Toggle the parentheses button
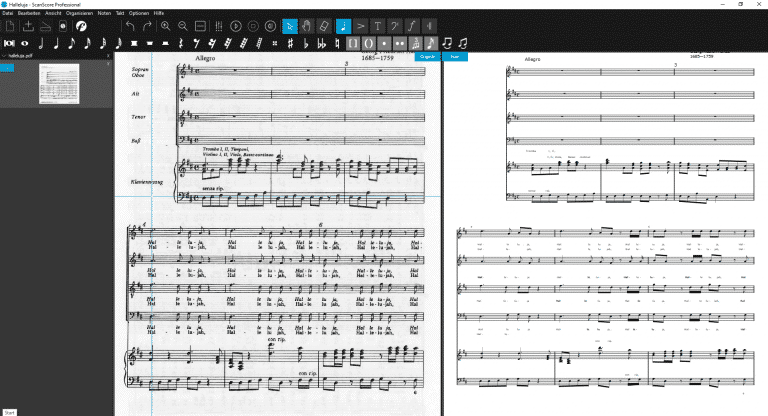This screenshot has width=768, height=416. click(368, 44)
